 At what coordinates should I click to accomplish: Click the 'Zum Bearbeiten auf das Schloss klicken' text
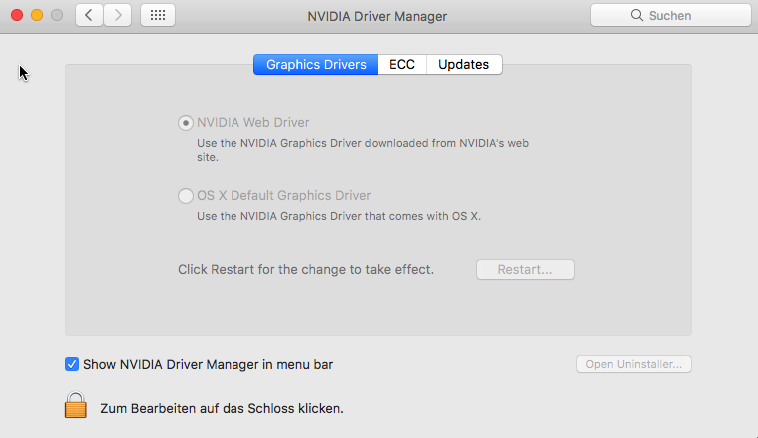click(x=222, y=408)
